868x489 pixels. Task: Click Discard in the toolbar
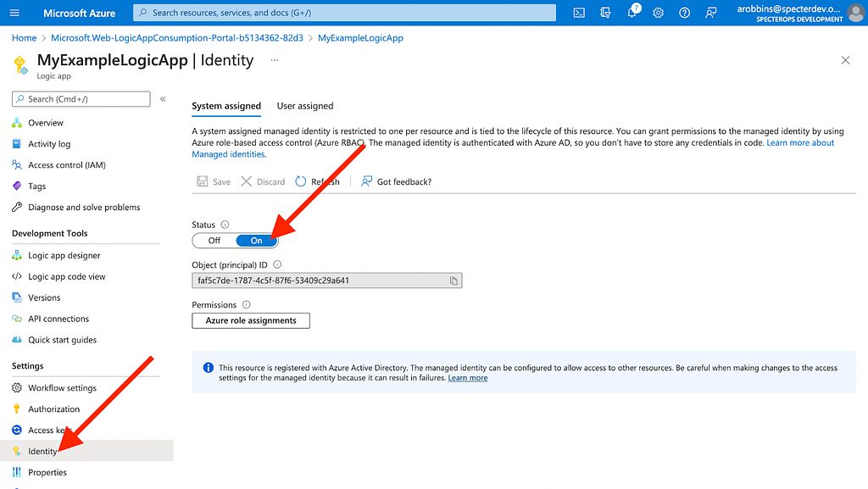pyautogui.click(x=263, y=181)
